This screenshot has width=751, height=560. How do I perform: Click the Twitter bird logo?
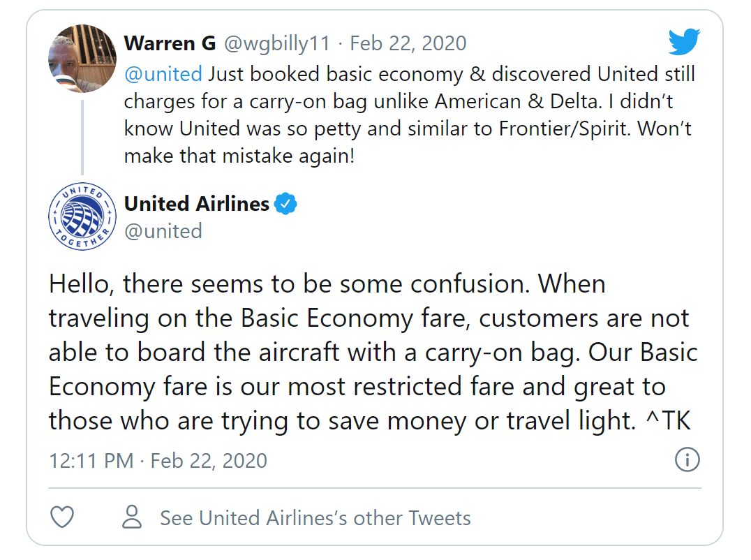pyautogui.click(x=684, y=42)
